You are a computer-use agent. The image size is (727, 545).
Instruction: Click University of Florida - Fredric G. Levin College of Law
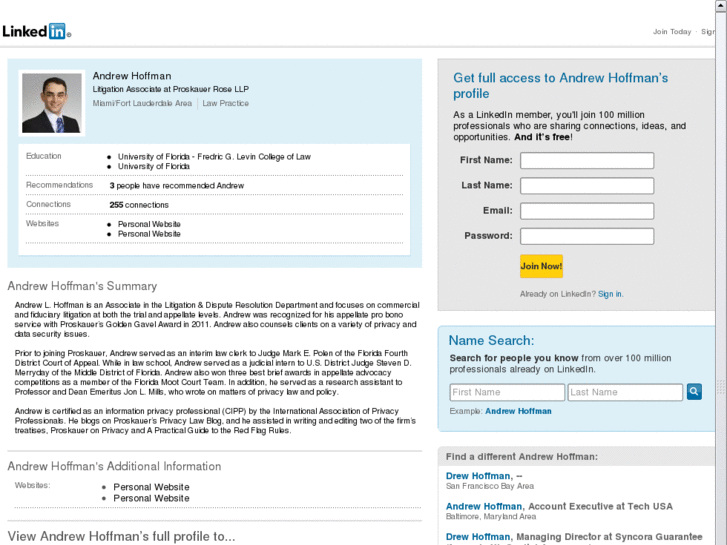tap(214, 157)
